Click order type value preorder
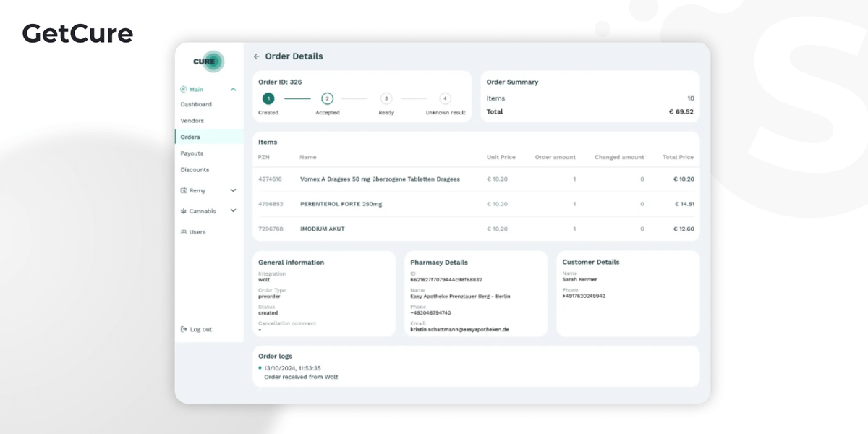 pyautogui.click(x=269, y=296)
